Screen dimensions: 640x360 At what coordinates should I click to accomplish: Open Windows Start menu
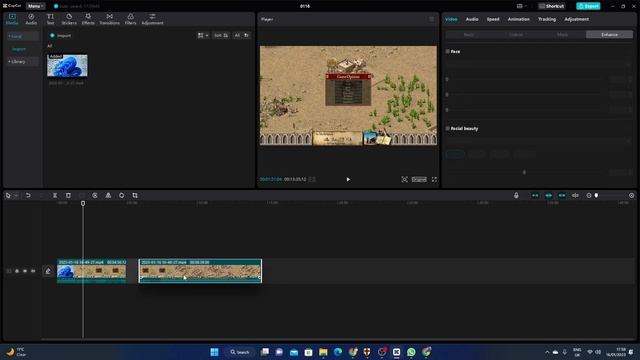pyautogui.click(x=214, y=352)
